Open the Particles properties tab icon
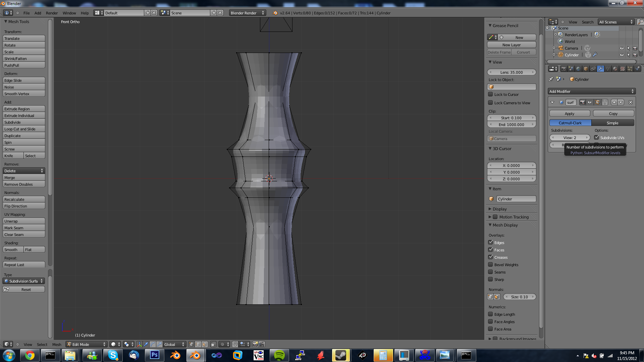The height and width of the screenshot is (362, 644). point(630,69)
